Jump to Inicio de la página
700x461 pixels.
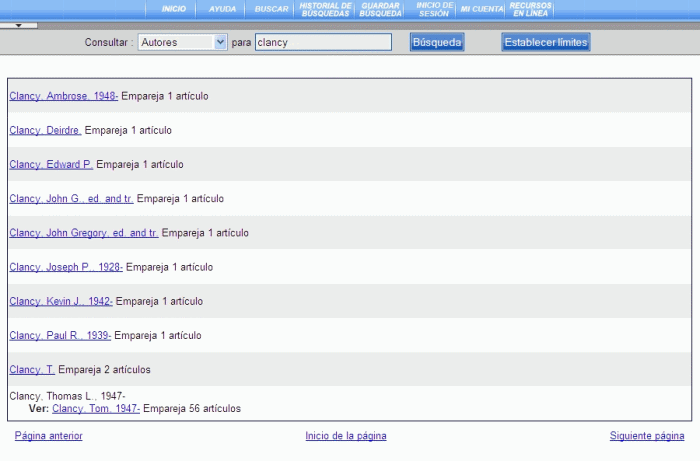346,436
